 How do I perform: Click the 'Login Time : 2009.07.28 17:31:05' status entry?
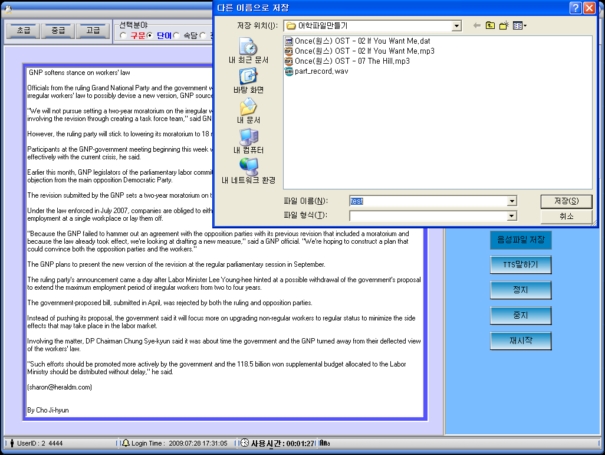pyautogui.click(x=179, y=443)
